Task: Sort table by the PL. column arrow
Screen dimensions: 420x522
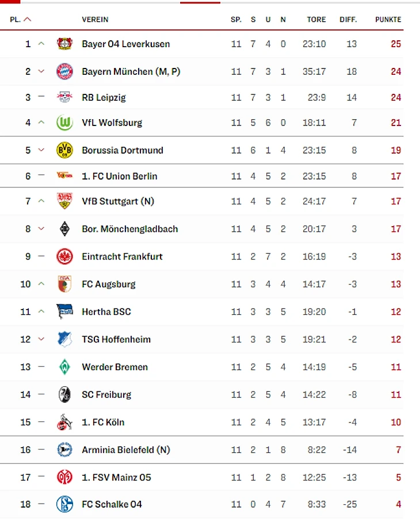Action: pyautogui.click(x=28, y=20)
